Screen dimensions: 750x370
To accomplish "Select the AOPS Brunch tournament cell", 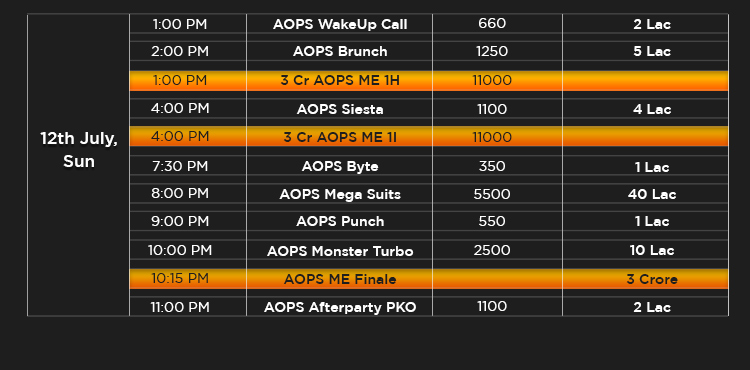I will coord(340,51).
